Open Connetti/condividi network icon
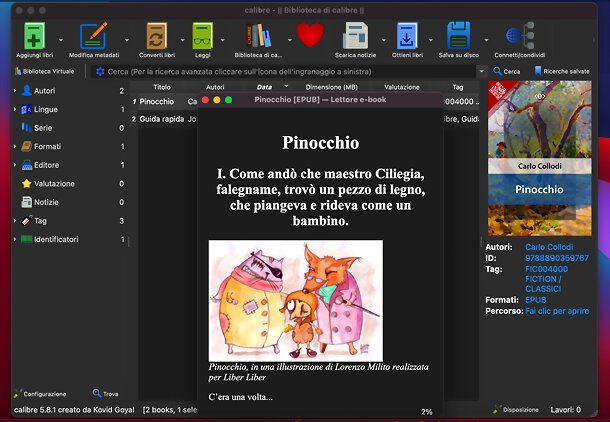 tap(520, 36)
